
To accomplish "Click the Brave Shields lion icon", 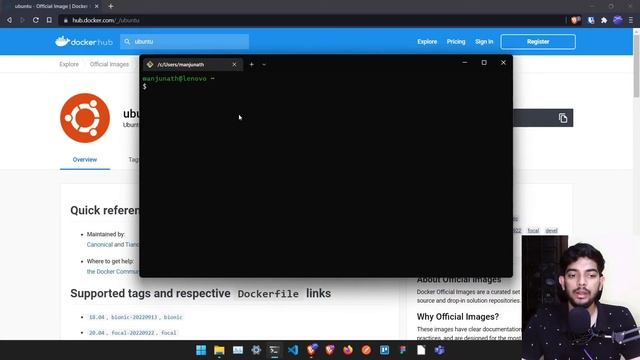I will (575, 20).
